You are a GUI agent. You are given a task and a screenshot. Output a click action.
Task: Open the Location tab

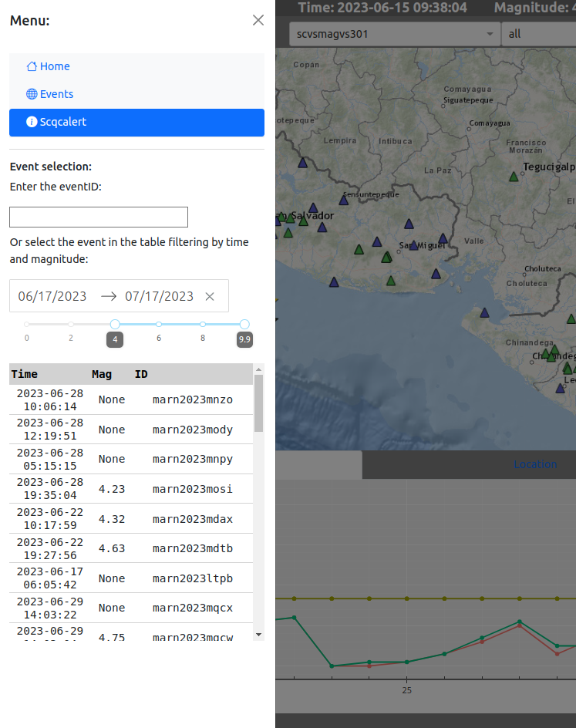[x=535, y=464]
